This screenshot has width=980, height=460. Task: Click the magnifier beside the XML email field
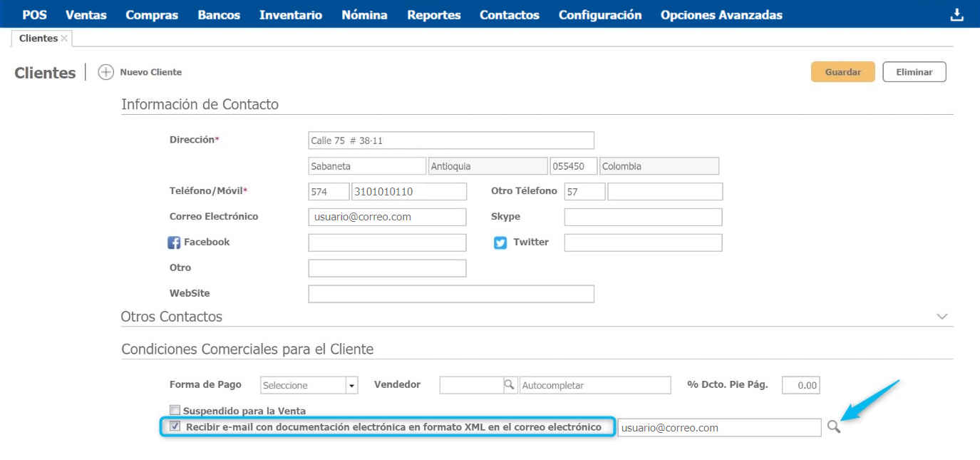click(833, 427)
